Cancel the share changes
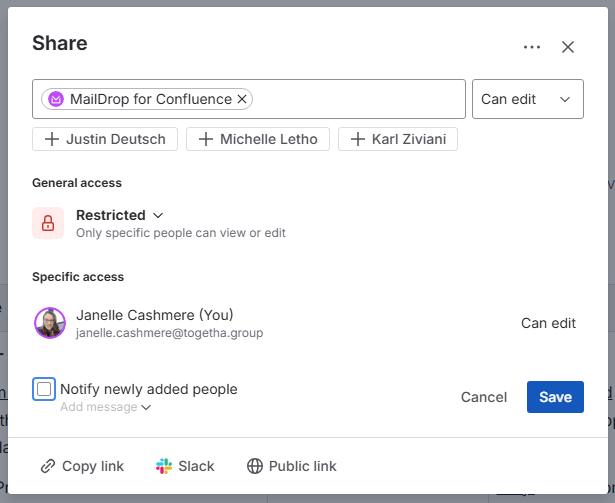This screenshot has width=615, height=503. (x=484, y=397)
